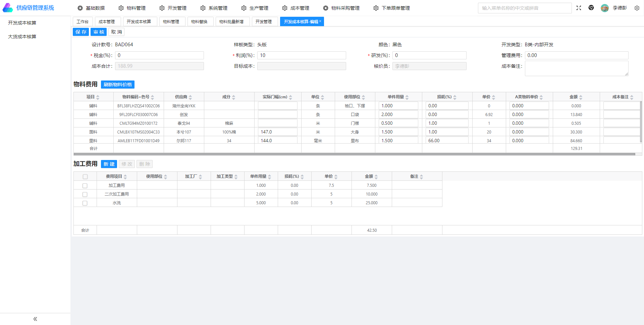
Task: Toggle the select-all checkbox in processing table
Action: [x=85, y=177]
